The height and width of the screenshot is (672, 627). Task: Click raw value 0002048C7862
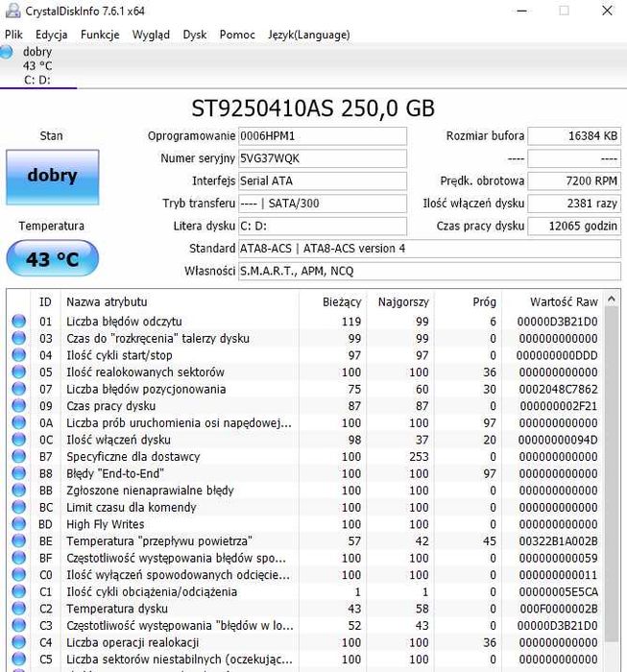558,389
